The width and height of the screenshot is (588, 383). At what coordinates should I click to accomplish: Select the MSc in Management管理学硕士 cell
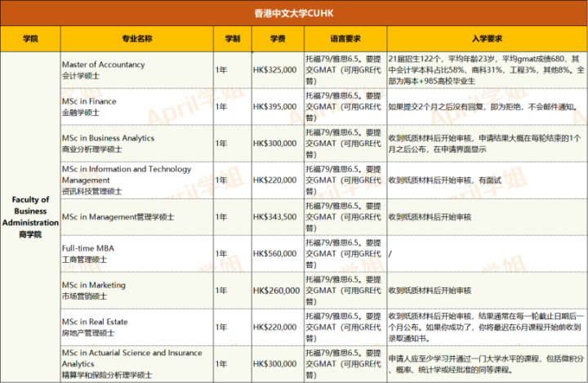(137, 217)
